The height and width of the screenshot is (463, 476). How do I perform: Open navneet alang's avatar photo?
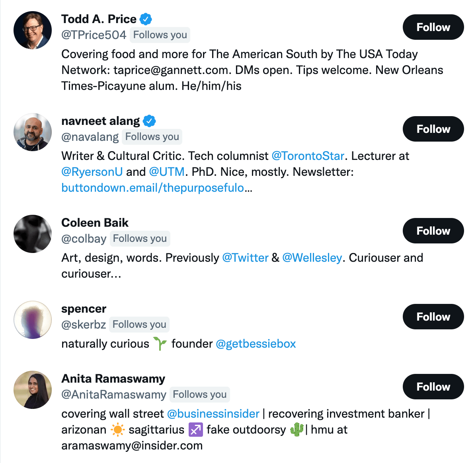coord(33,132)
